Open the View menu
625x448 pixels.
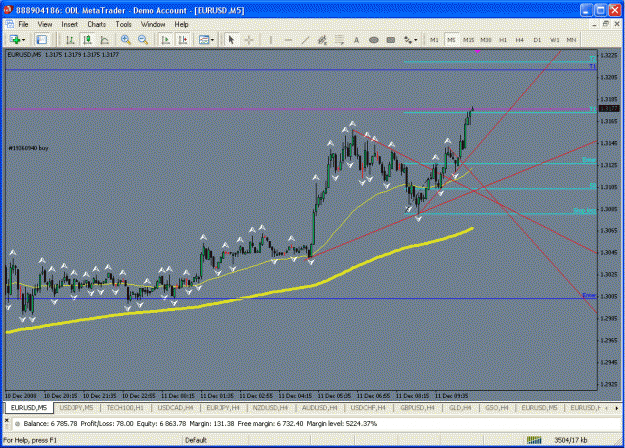pos(45,24)
